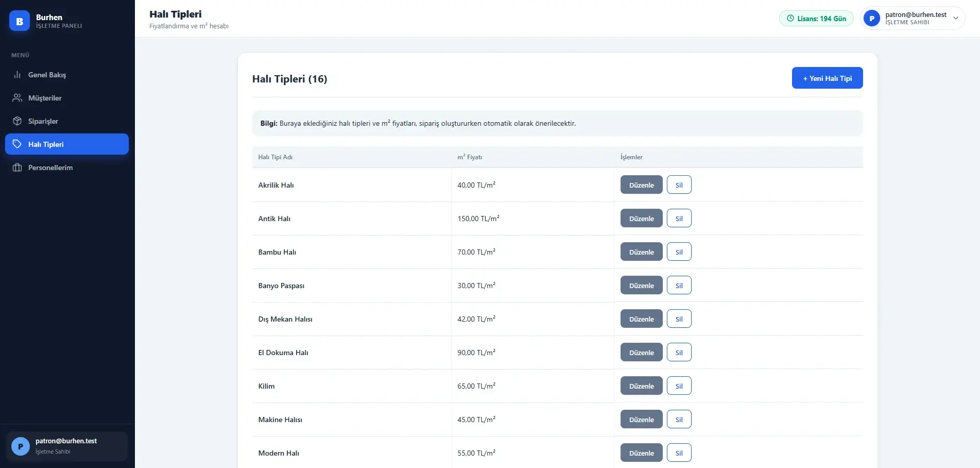The image size is (980, 468).
Task: Click the Burhen logo icon
Action: coord(20,21)
